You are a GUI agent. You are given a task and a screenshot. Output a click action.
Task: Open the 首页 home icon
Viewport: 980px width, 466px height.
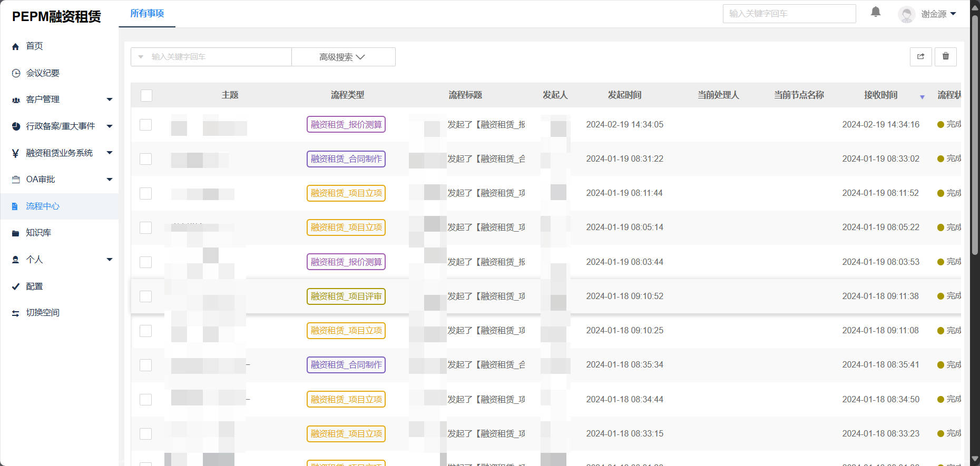pyautogui.click(x=16, y=46)
